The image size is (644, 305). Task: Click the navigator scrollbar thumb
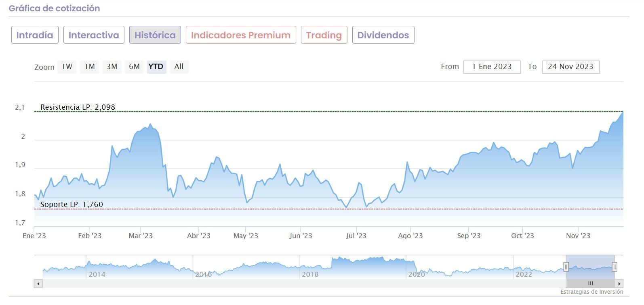[590, 284]
